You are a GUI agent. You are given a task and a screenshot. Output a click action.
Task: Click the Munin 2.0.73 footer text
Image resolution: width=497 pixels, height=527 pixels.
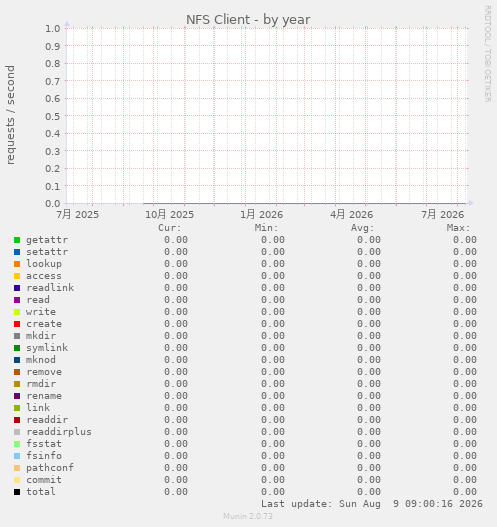tap(248, 516)
